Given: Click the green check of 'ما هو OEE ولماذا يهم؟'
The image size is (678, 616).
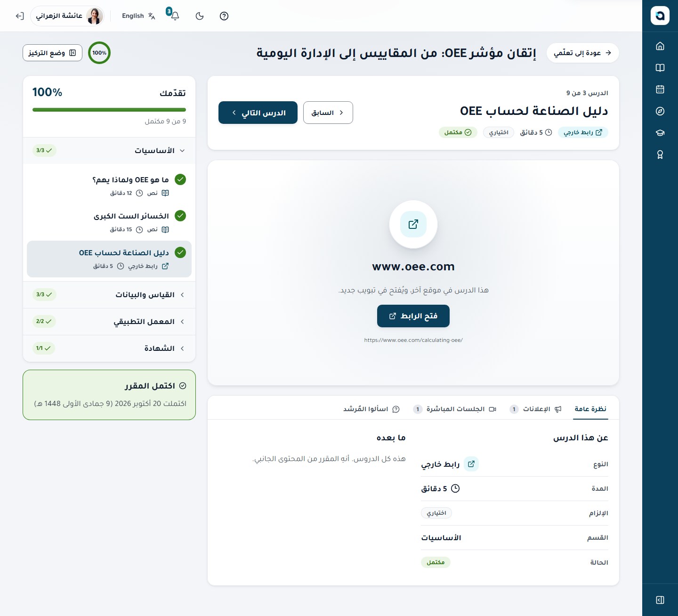Looking at the screenshot, I should pyautogui.click(x=180, y=179).
